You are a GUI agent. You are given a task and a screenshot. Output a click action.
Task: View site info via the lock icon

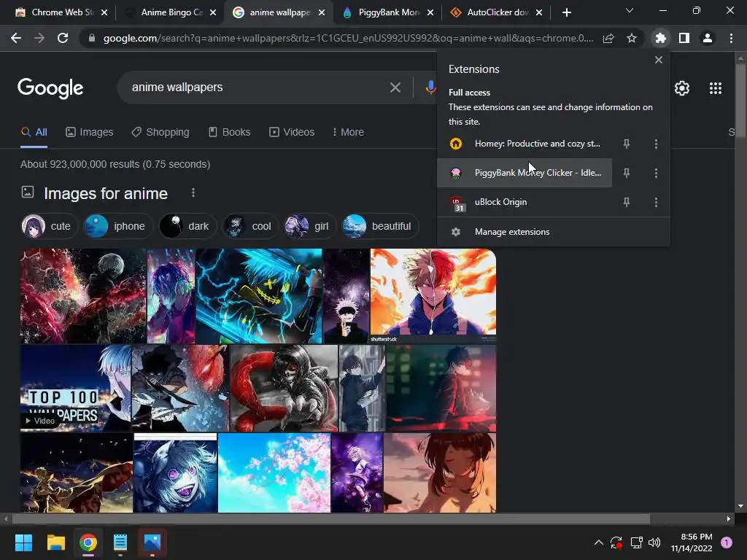[x=91, y=38]
